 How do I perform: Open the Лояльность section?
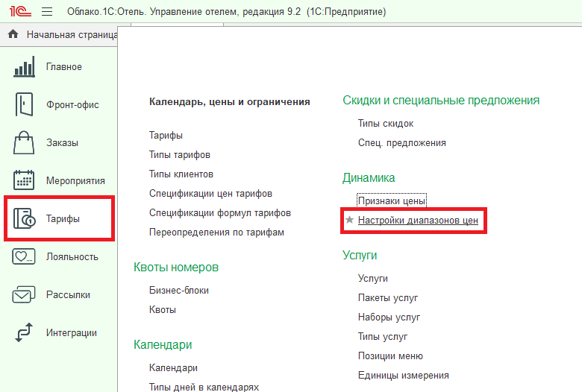point(72,256)
